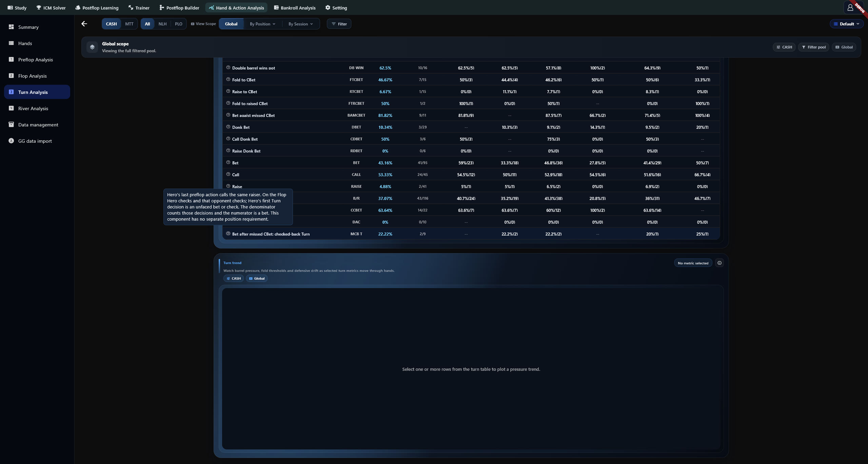Viewport: 868px width, 464px height.
Task: Open the Postflop Builder tab
Action: (x=179, y=7)
